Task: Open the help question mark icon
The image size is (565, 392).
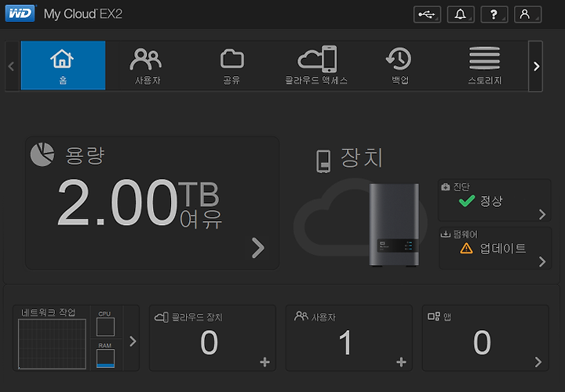Action: (494, 14)
